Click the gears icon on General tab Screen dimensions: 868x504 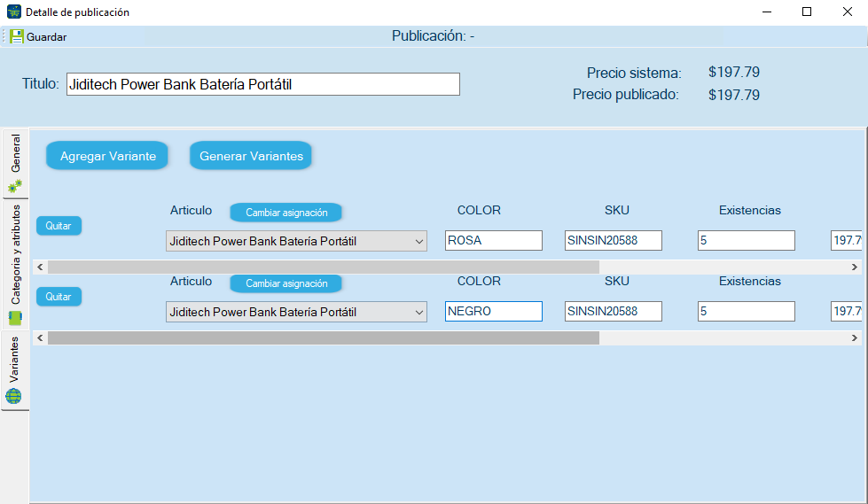(x=15, y=186)
